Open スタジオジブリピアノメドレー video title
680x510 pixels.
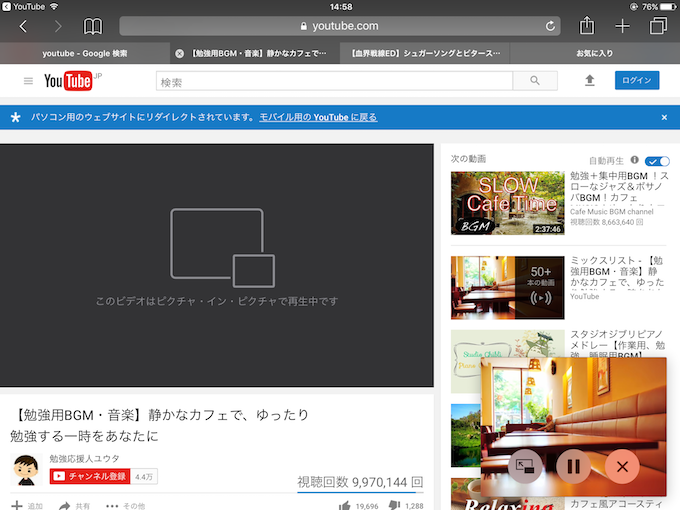coord(618,343)
